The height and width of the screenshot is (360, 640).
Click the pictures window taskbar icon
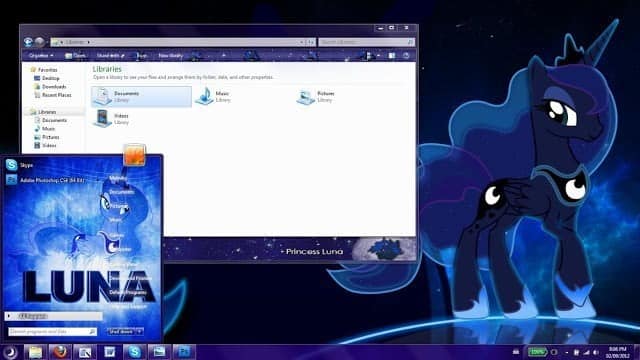pos(159,352)
